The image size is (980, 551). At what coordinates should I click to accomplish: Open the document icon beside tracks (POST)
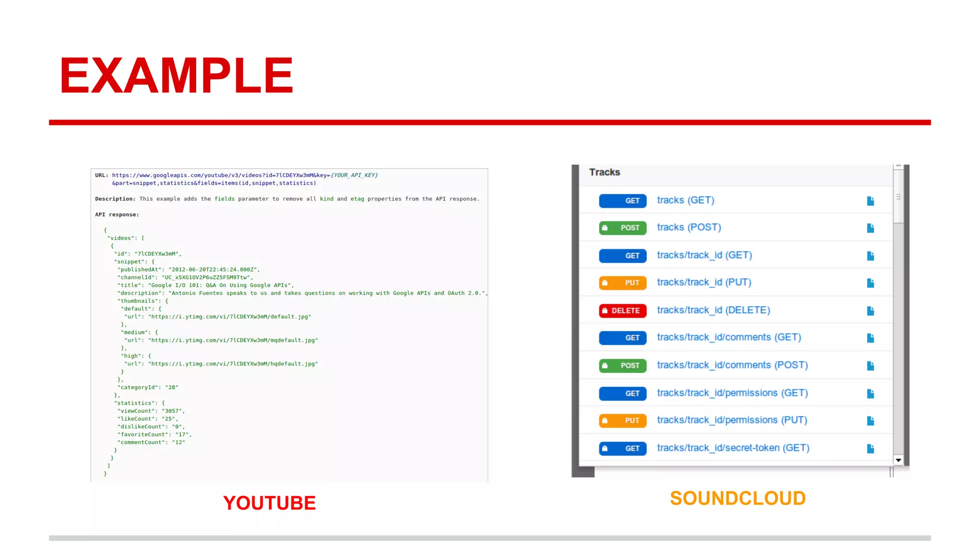tap(870, 228)
